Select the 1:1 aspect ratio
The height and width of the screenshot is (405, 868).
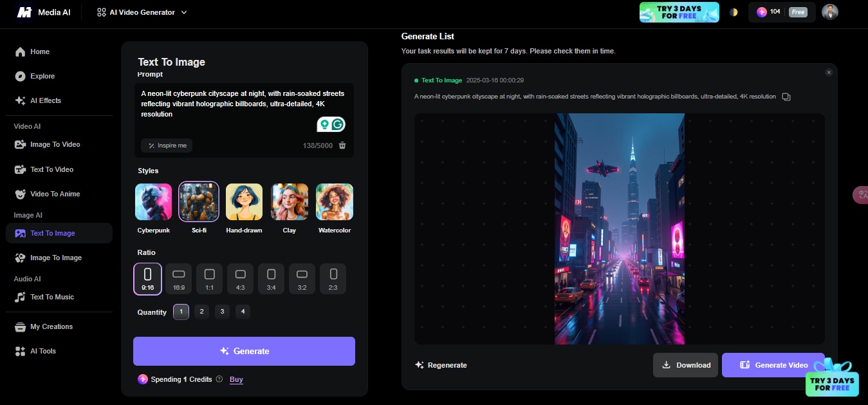[x=209, y=278]
